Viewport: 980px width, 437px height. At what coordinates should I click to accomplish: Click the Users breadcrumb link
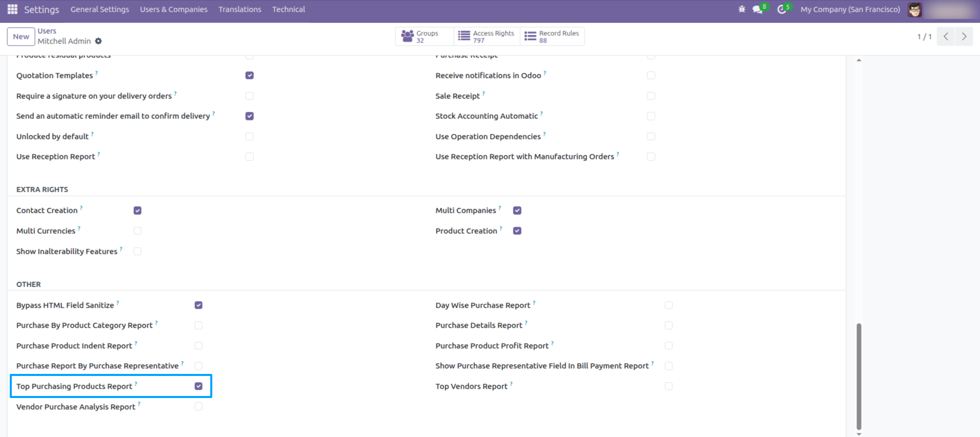47,31
